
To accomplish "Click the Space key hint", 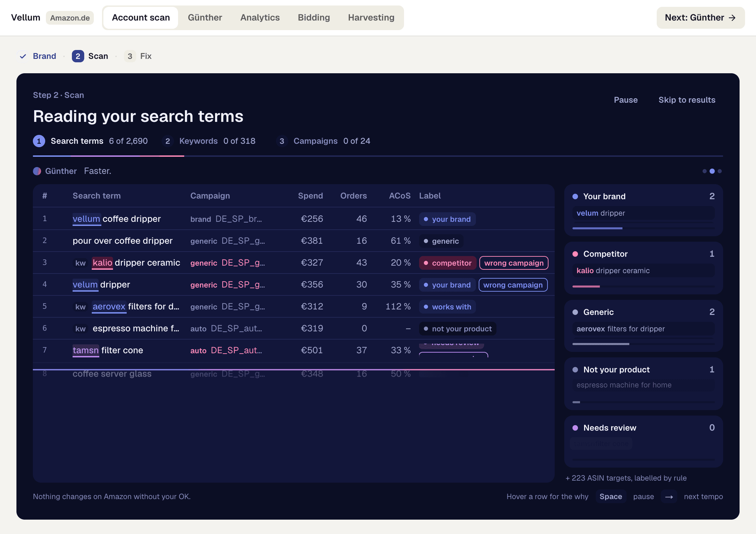I will pos(611,497).
